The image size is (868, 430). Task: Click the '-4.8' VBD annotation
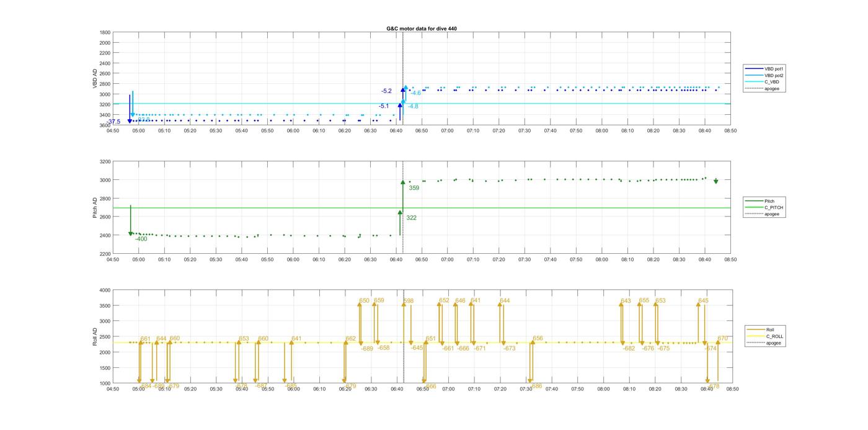413,107
